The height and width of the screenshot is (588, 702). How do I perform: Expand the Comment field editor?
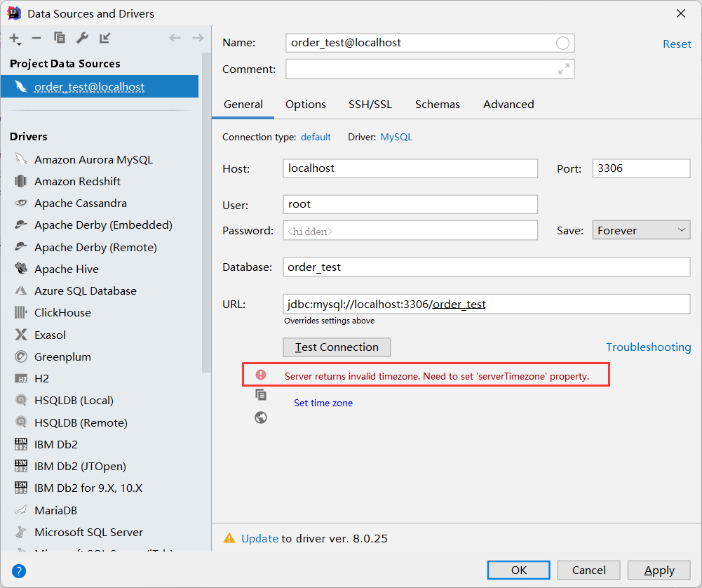pyautogui.click(x=563, y=69)
